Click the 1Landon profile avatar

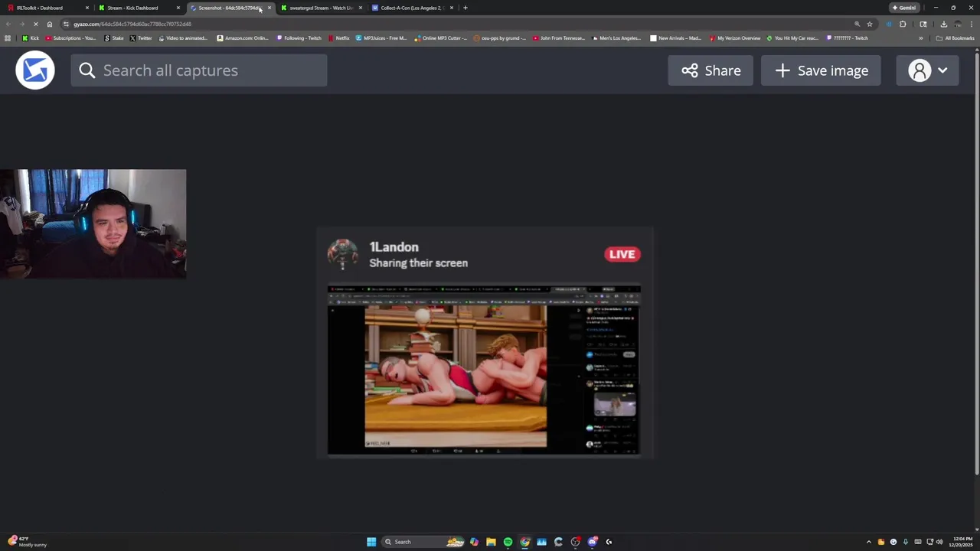point(342,254)
